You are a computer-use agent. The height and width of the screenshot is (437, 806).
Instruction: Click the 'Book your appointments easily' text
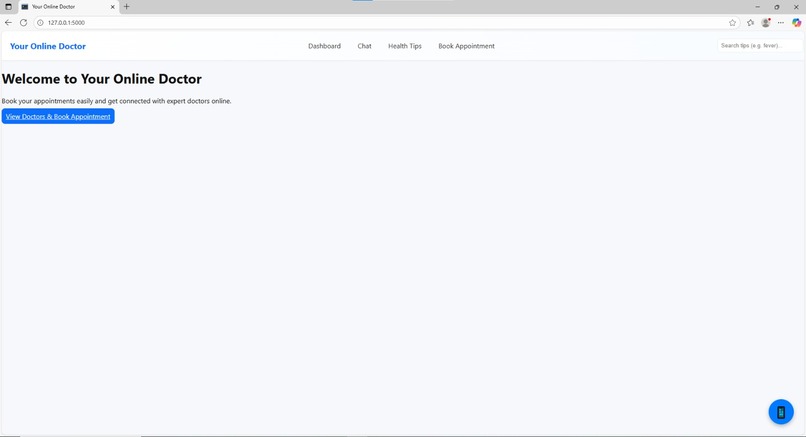click(x=117, y=101)
